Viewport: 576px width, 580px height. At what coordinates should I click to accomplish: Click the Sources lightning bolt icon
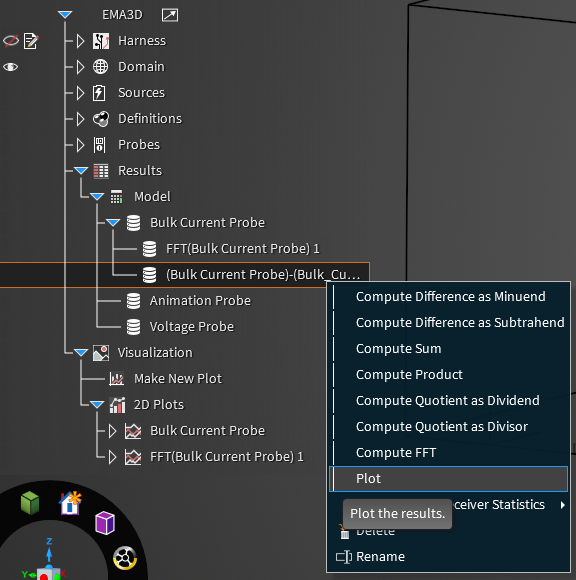[99, 93]
